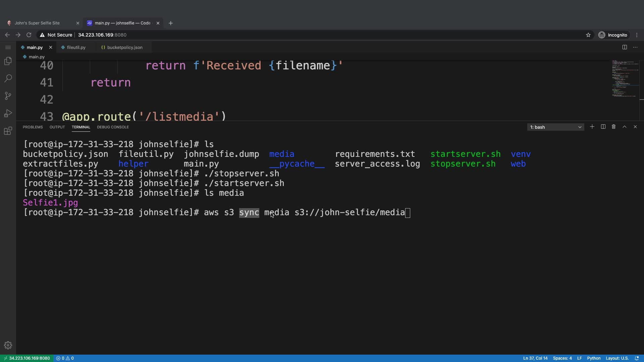Create a new terminal with plus
Screen dimensions: 644x362
pyautogui.click(x=592, y=127)
